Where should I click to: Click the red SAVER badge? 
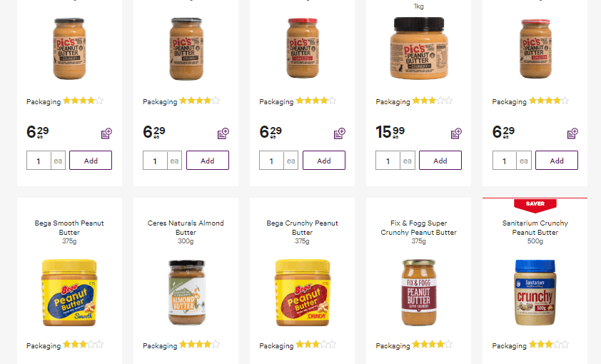pyautogui.click(x=535, y=203)
